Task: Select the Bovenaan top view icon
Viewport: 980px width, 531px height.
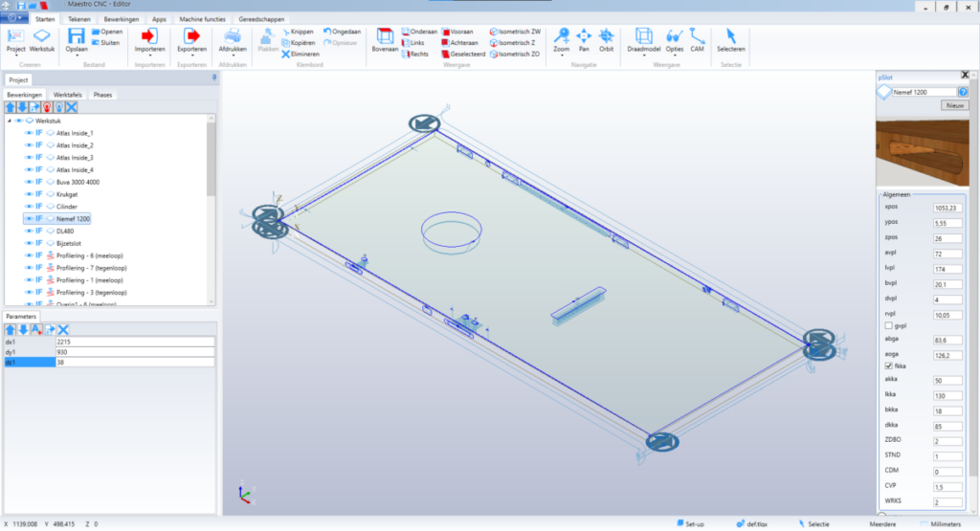Action: click(x=384, y=37)
